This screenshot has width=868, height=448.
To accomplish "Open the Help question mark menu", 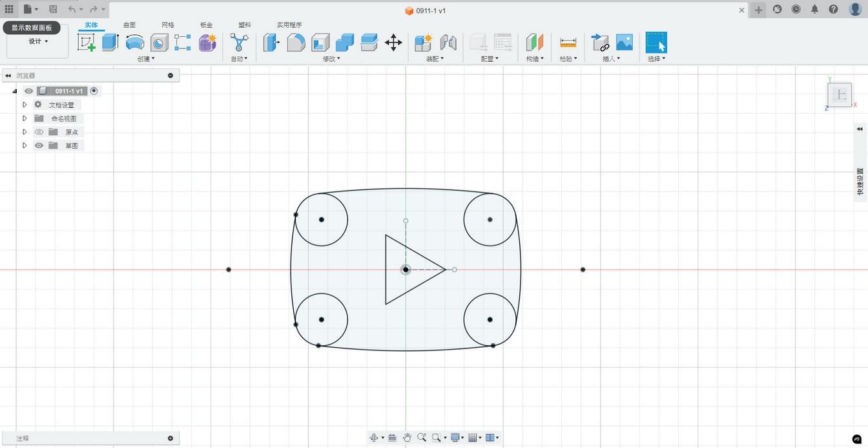I will tap(833, 9).
